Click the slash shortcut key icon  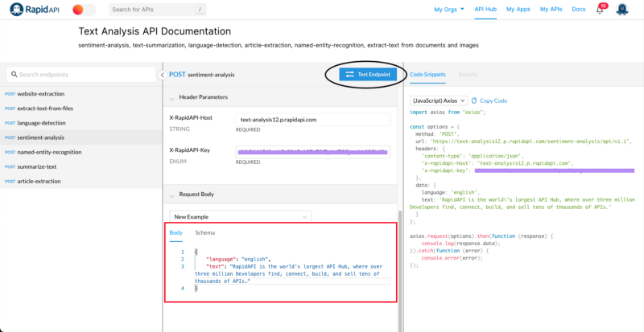pos(200,10)
